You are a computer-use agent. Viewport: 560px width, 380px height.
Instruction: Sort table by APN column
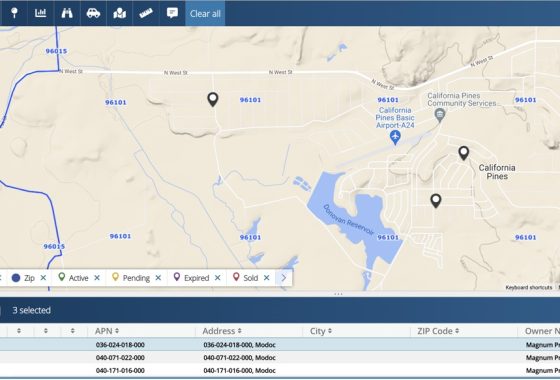tap(107, 331)
